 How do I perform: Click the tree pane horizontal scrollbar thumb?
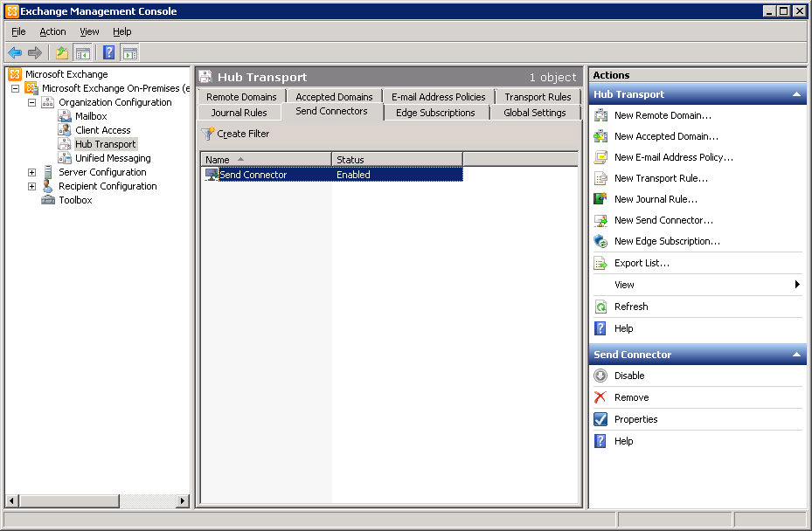pyautogui.click(x=69, y=500)
